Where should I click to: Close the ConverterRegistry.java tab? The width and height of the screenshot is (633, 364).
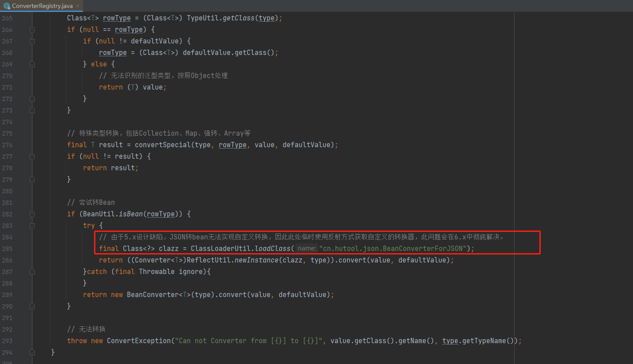coord(78,6)
